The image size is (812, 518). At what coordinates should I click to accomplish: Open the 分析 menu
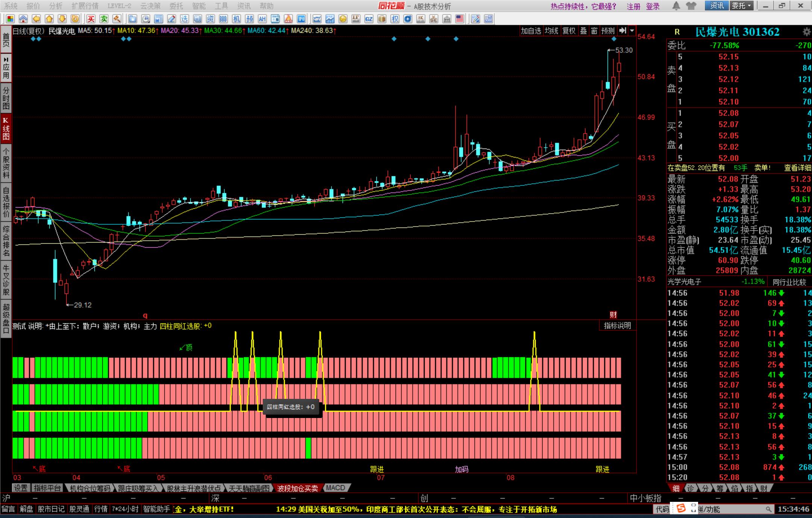[x=56, y=6]
